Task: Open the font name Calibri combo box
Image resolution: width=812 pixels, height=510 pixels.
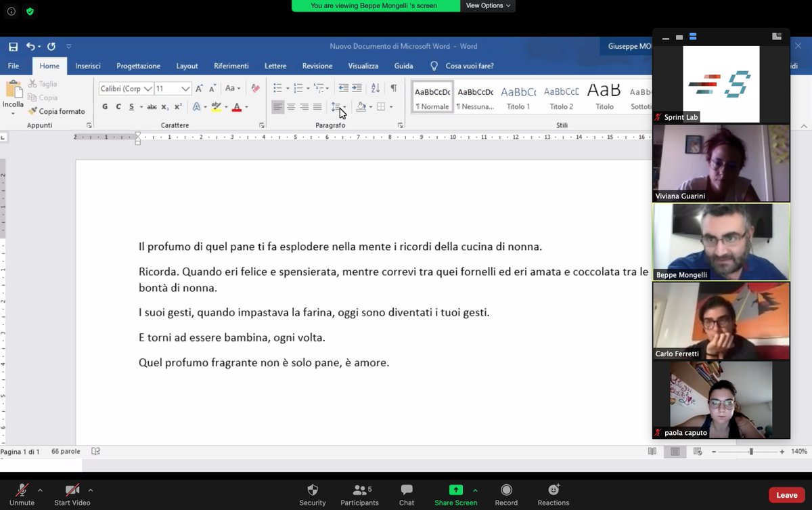Action: tap(126, 89)
